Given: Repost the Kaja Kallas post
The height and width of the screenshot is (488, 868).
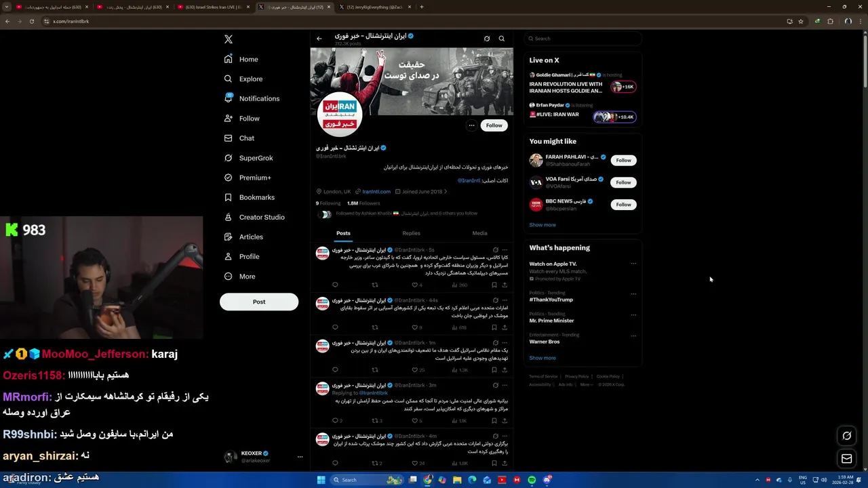Looking at the screenshot, I should point(374,285).
